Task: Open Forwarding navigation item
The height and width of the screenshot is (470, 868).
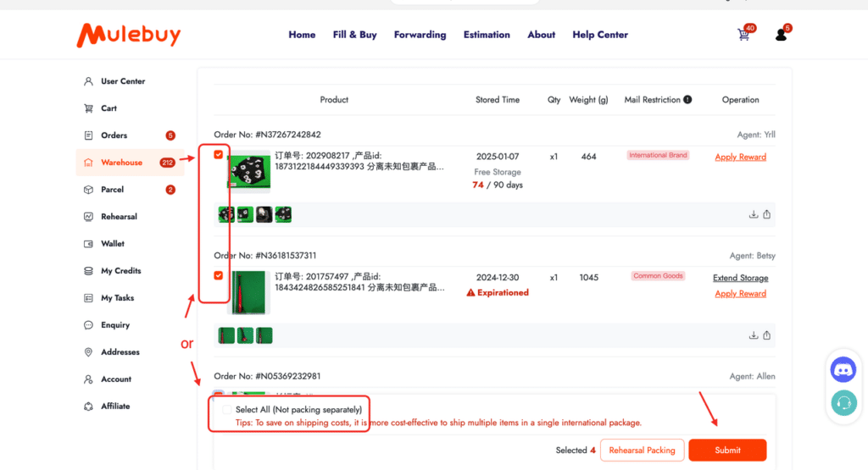Action: coord(420,35)
